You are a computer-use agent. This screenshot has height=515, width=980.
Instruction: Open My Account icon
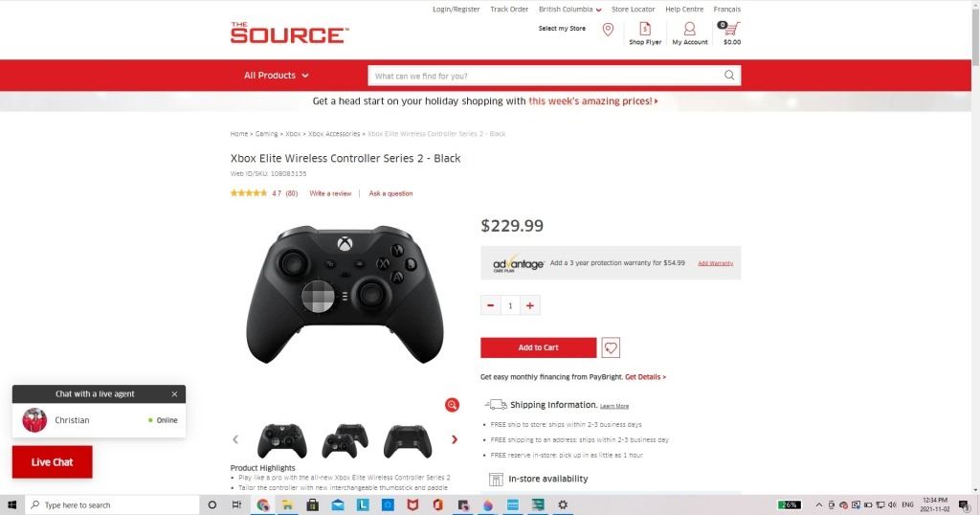point(689,29)
